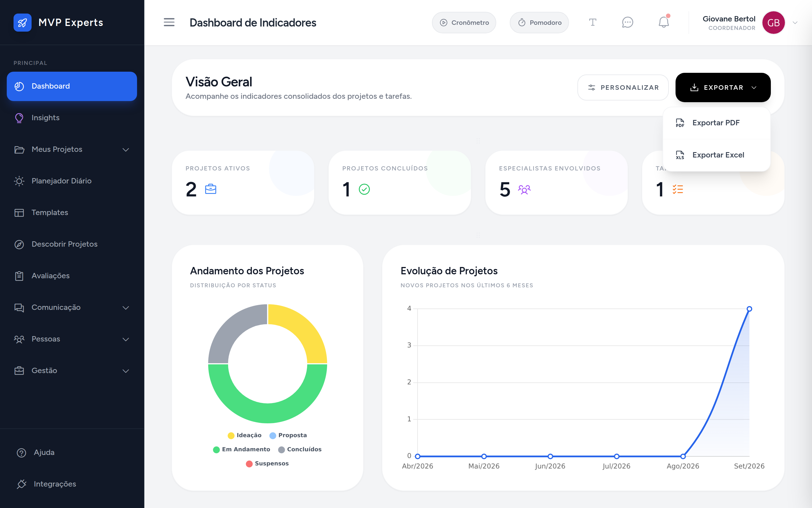Open Avaliações page
The height and width of the screenshot is (508, 812).
click(x=72, y=276)
